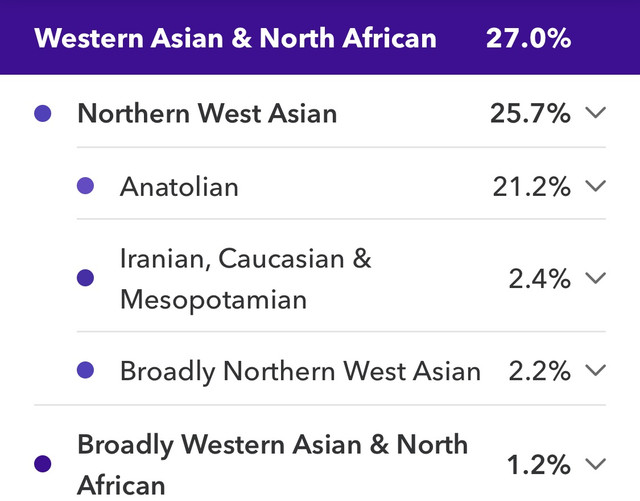The width and height of the screenshot is (640, 501).
Task: Click the color dot beside Northern West Asian
Action: [42, 113]
